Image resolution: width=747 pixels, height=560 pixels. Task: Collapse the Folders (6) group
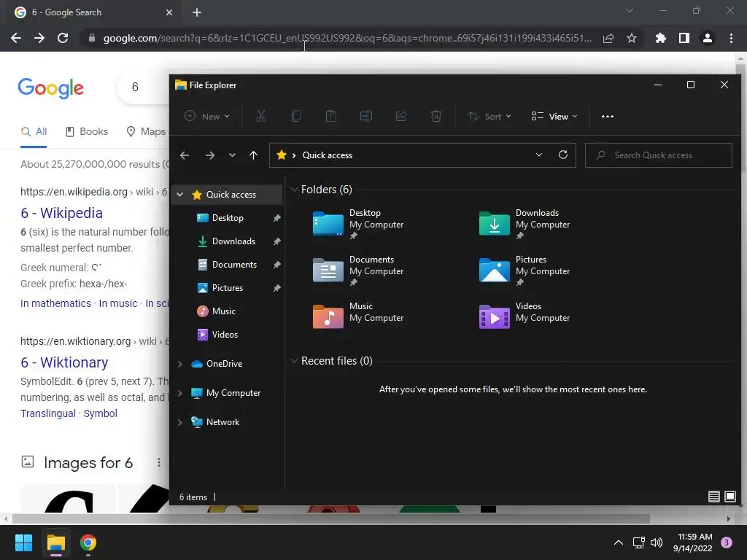294,190
